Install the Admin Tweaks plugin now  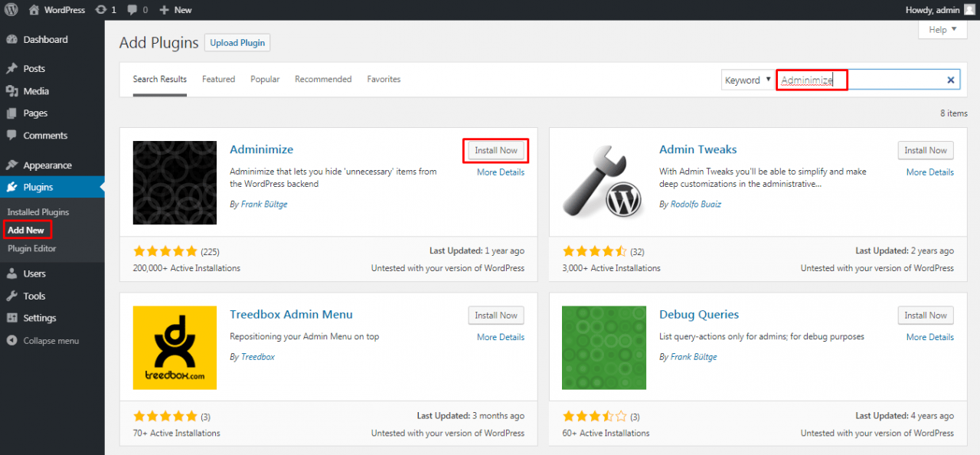[926, 150]
